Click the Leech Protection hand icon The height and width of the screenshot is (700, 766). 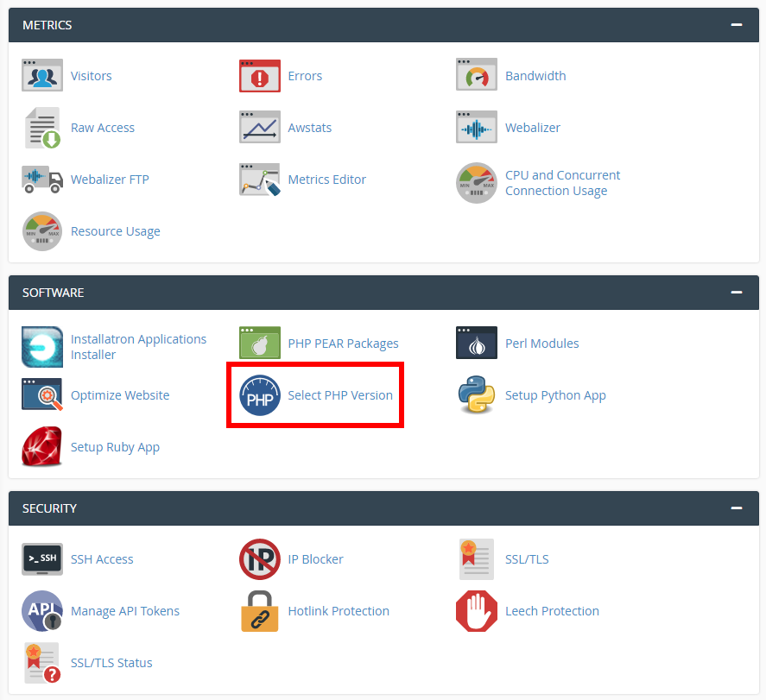coord(477,611)
